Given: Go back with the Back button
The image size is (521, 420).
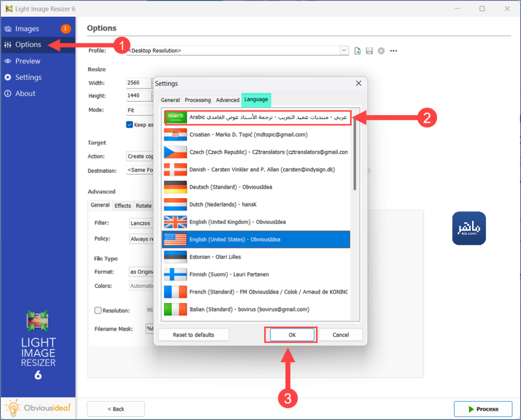Looking at the screenshot, I should (x=115, y=409).
